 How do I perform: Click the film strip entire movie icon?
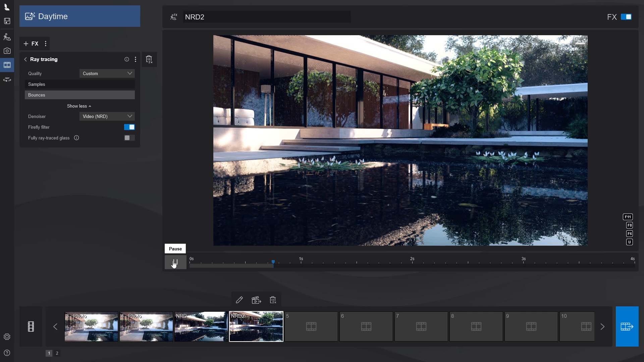[x=31, y=326]
